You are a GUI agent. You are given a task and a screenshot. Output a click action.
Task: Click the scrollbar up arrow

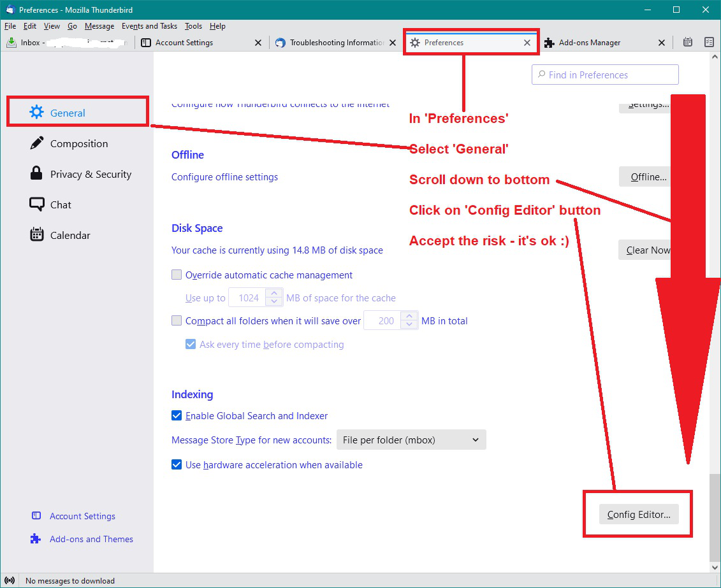pos(715,57)
